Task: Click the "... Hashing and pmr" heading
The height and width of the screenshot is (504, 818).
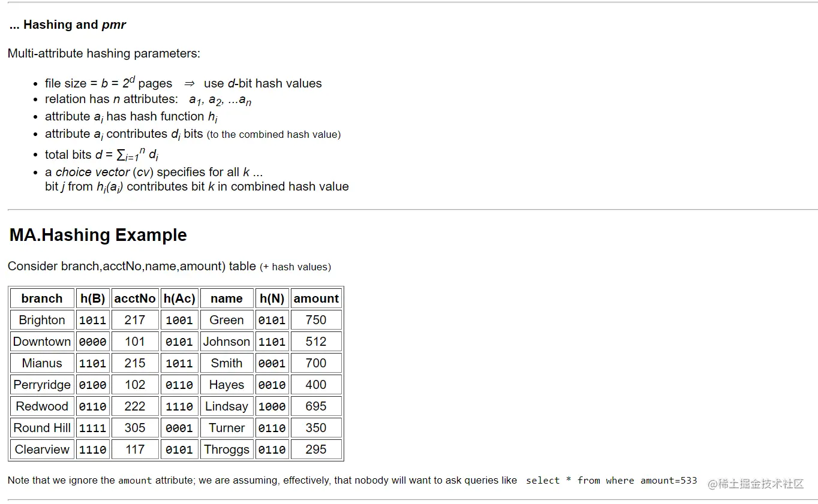Action: click(68, 25)
